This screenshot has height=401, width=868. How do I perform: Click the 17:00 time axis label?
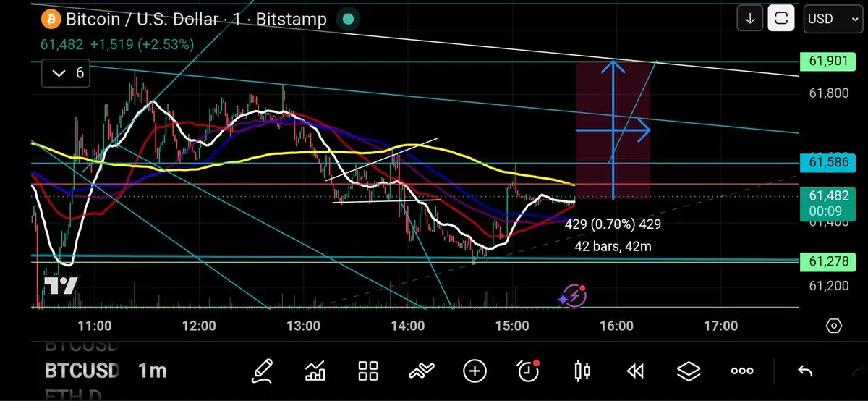point(720,326)
